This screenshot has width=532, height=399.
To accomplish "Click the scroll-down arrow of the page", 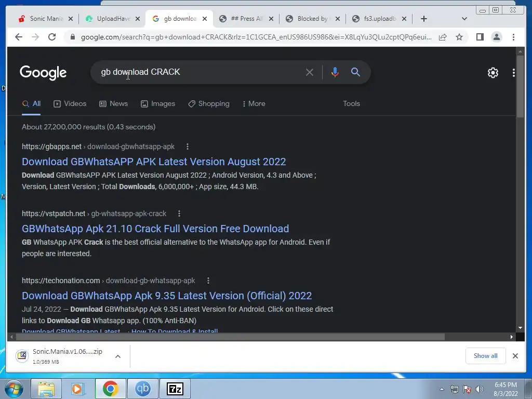I will pyautogui.click(x=520, y=328).
